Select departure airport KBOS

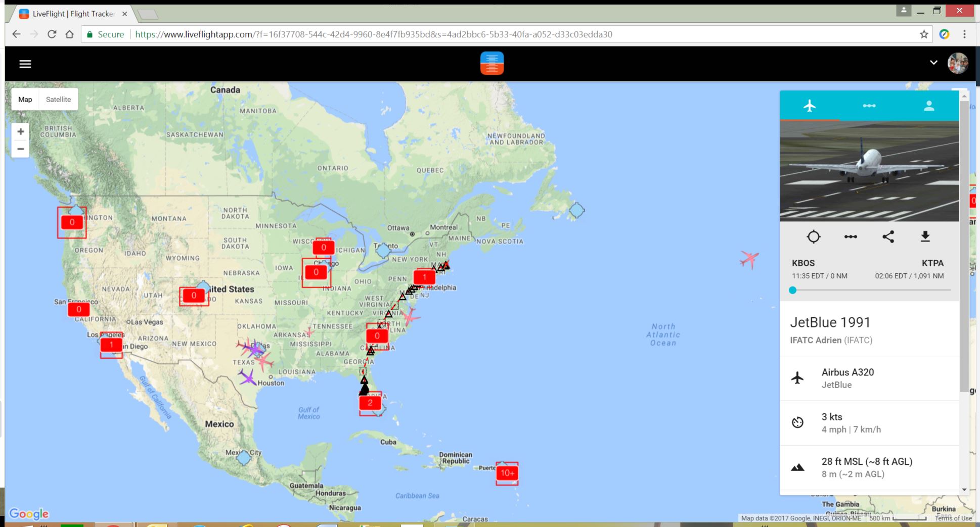(x=803, y=263)
